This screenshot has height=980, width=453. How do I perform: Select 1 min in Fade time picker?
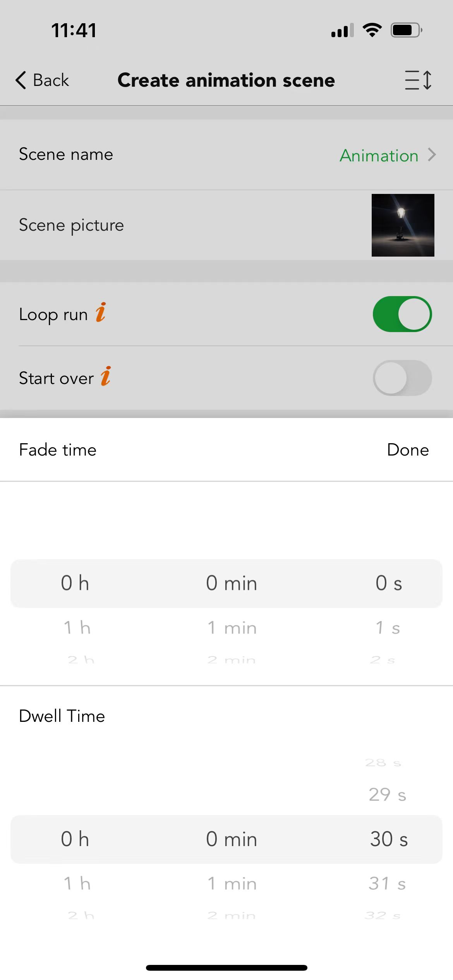(232, 627)
